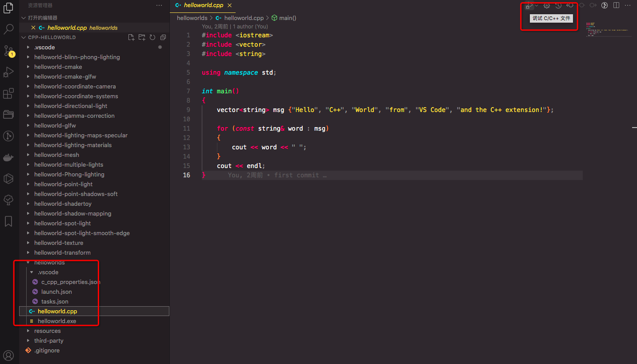Open the explorer panel's more actions ellipsis
Viewport: 637px width, 364px height.
click(159, 5)
